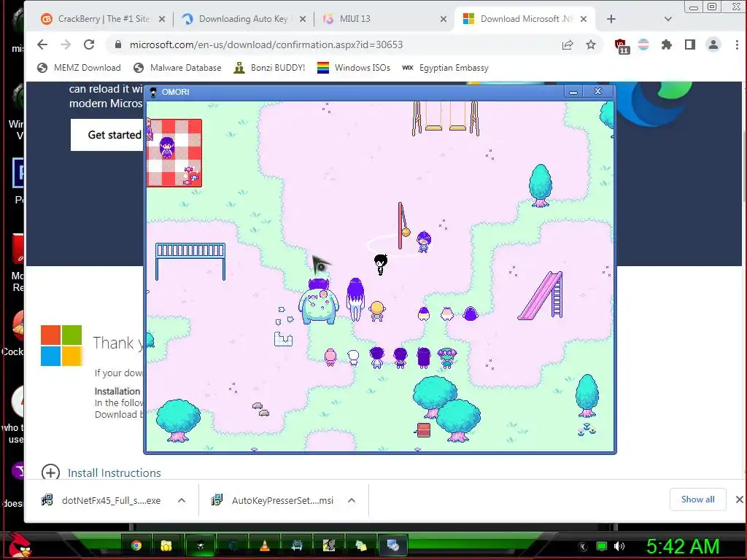Viewport: 747px width, 560px height.
Task: Click the Microsoft four-color logo
Action: 61,345
